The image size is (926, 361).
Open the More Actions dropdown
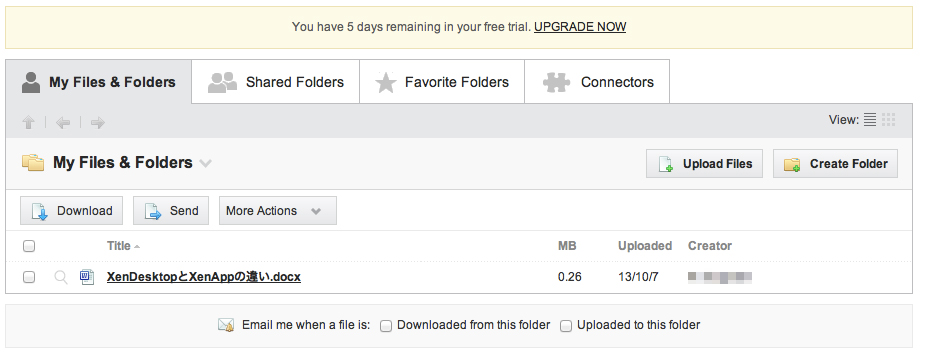click(x=278, y=211)
